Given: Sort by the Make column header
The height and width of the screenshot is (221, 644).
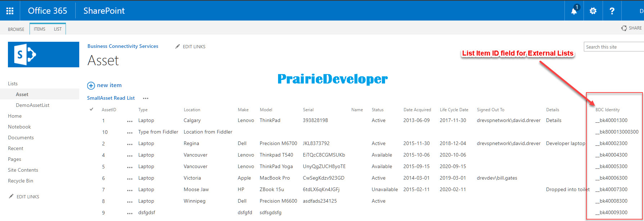Looking at the screenshot, I should tap(243, 110).
